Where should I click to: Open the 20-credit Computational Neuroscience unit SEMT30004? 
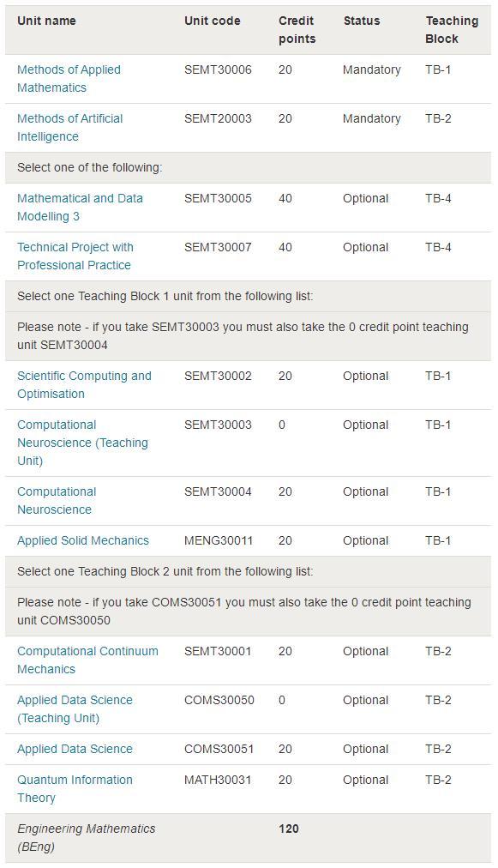point(57,500)
